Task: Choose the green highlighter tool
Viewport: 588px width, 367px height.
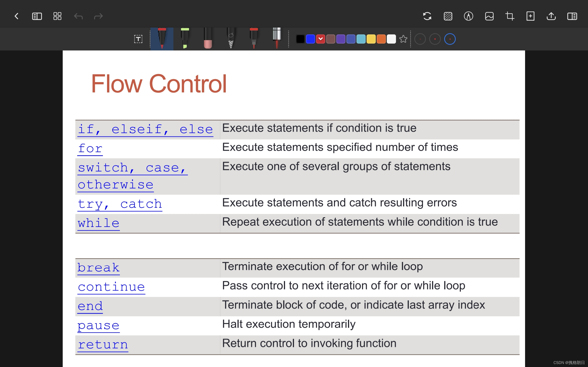Action: coord(185,38)
